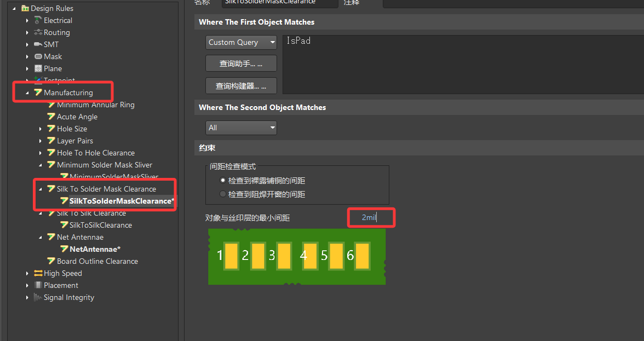
Task: Open the second object All dropdown
Action: pyautogui.click(x=241, y=128)
